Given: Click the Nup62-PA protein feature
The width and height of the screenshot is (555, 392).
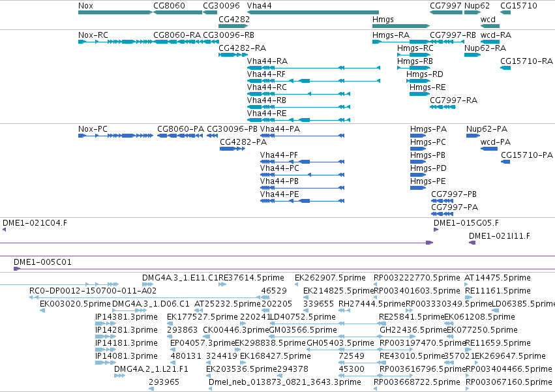Looking at the screenshot, I should click(x=473, y=136).
